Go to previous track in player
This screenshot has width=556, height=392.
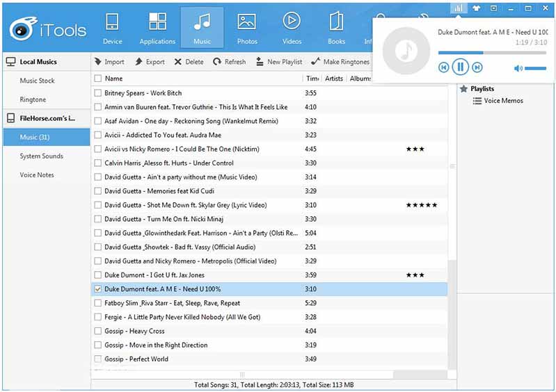(443, 67)
